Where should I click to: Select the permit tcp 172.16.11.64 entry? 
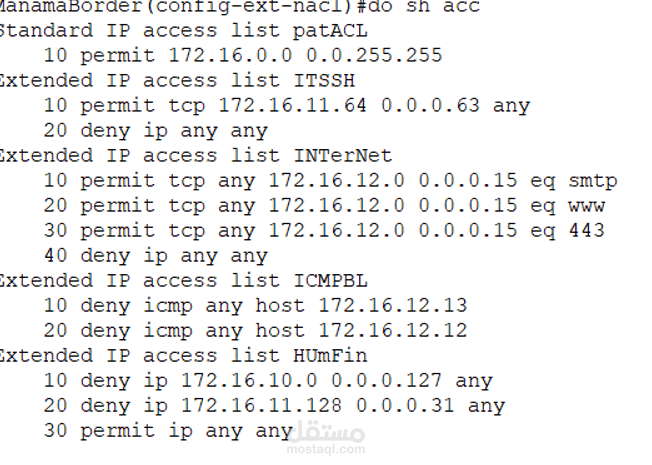287,106
